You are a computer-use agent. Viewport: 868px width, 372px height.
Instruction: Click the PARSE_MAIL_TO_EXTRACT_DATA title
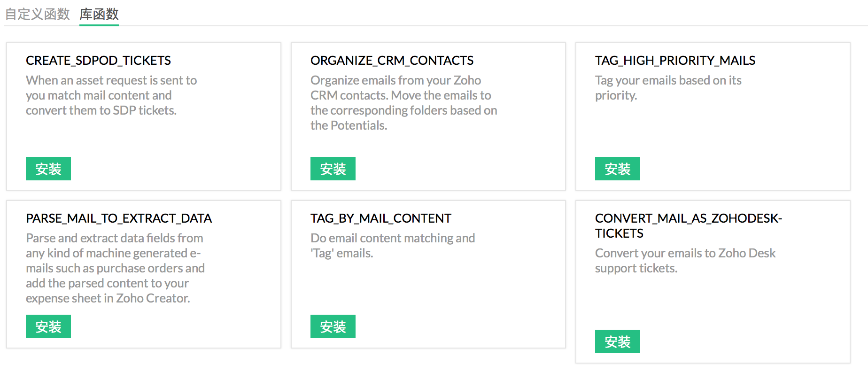click(119, 218)
